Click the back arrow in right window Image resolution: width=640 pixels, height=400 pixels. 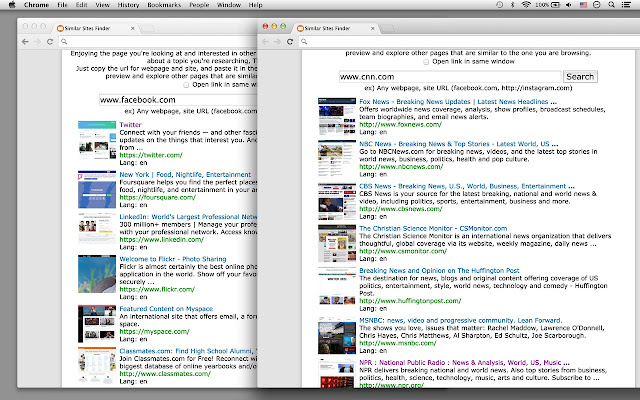click(x=265, y=42)
